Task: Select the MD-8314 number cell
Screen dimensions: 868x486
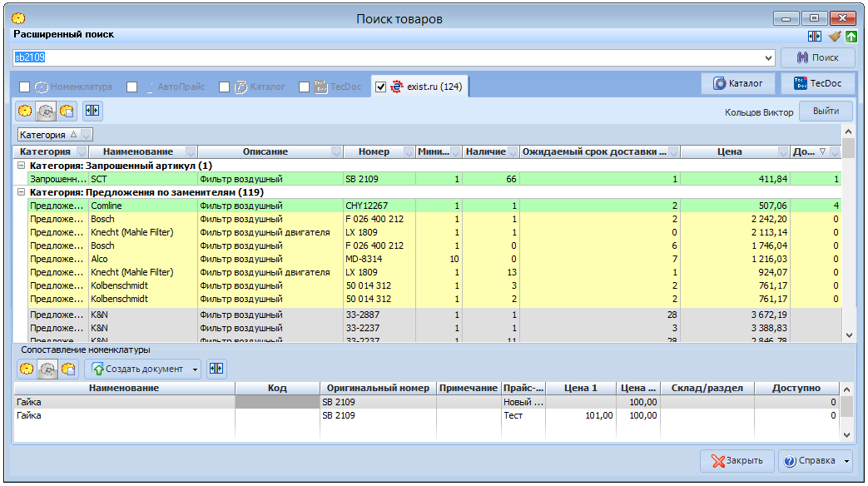Action: (379, 259)
